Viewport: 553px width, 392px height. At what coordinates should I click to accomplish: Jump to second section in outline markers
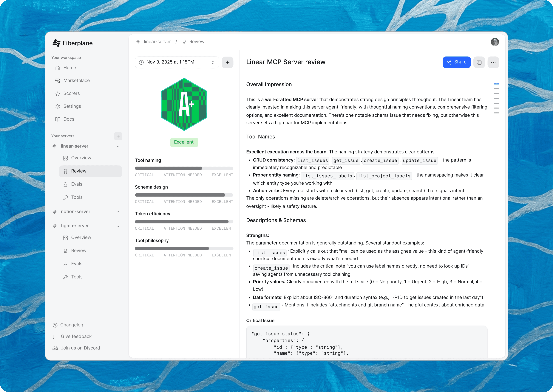click(x=496, y=89)
